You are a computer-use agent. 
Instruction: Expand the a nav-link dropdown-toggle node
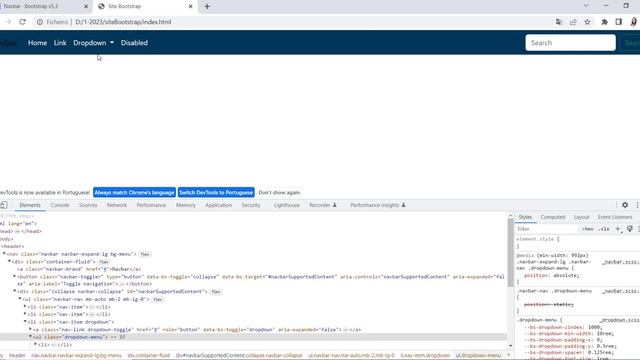[30, 329]
